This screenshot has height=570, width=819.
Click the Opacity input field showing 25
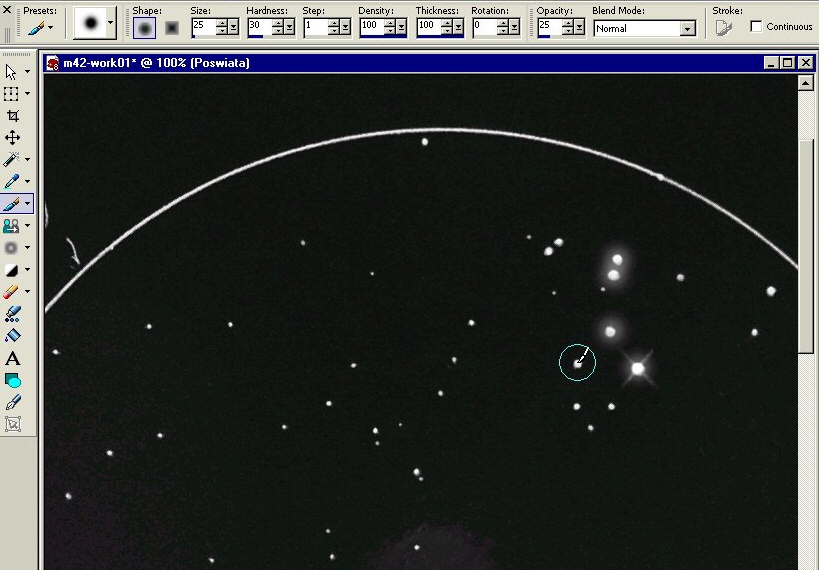coord(549,26)
